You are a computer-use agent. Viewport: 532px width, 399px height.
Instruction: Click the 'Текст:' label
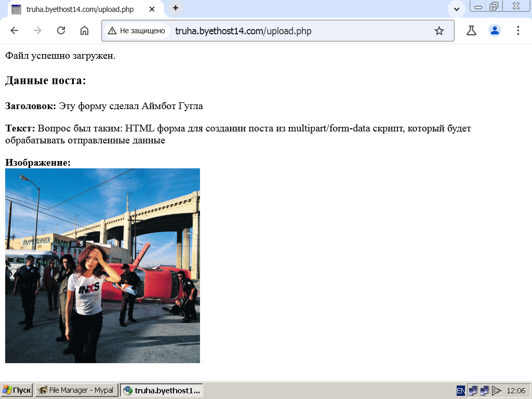click(x=20, y=129)
